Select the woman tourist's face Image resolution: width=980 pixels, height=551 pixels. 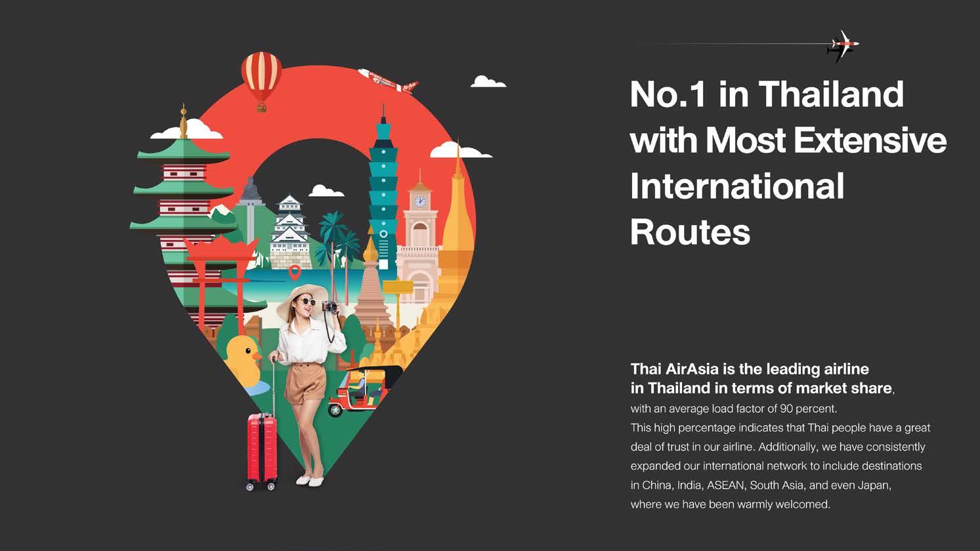click(306, 304)
